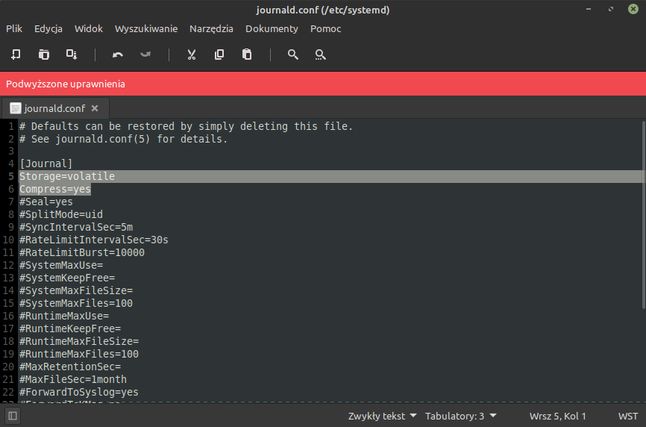Undo the last edit
646x427 pixels.
click(118, 54)
